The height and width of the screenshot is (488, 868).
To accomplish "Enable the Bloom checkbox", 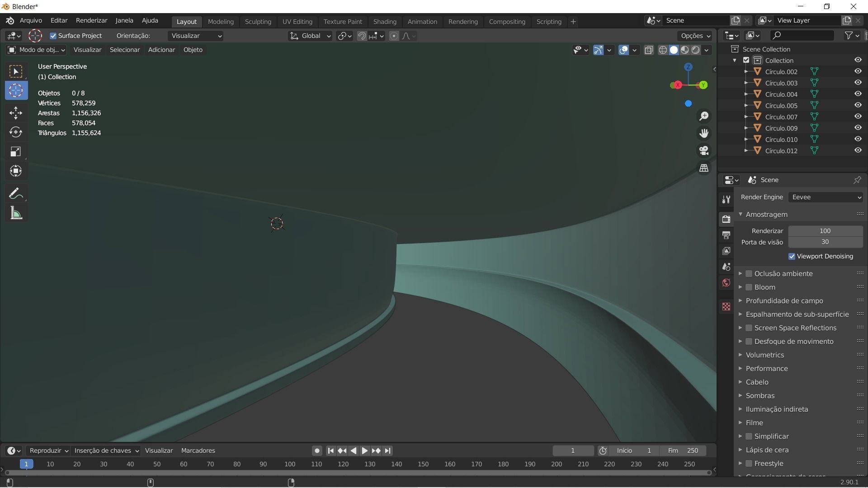I will tap(749, 287).
